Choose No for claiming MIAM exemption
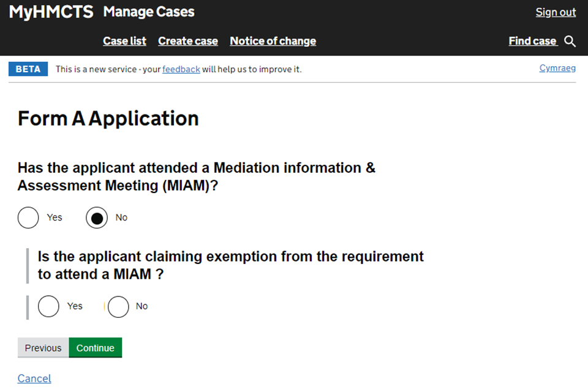Screen dimensions: 588x392 118,306
